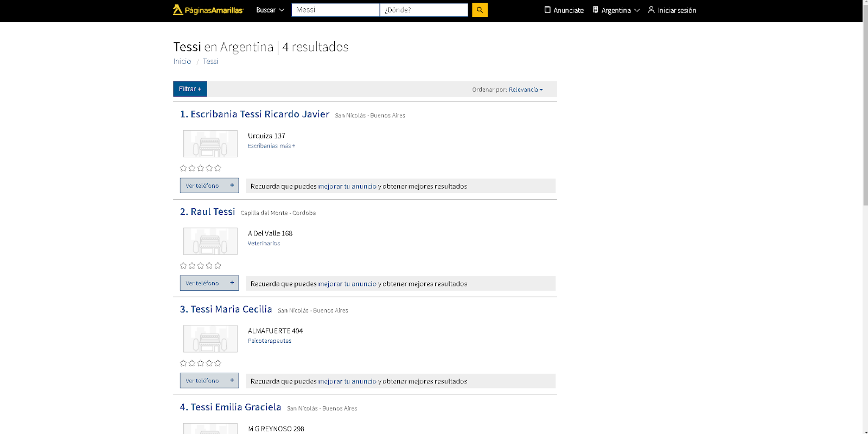868x434 pixels.
Task: Click mejorar tu anuncio under Raul Tessi
Action: 347,284
